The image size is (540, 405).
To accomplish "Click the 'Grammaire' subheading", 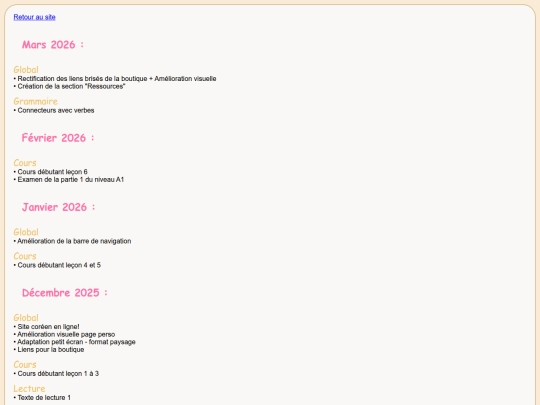I will [x=35, y=101].
